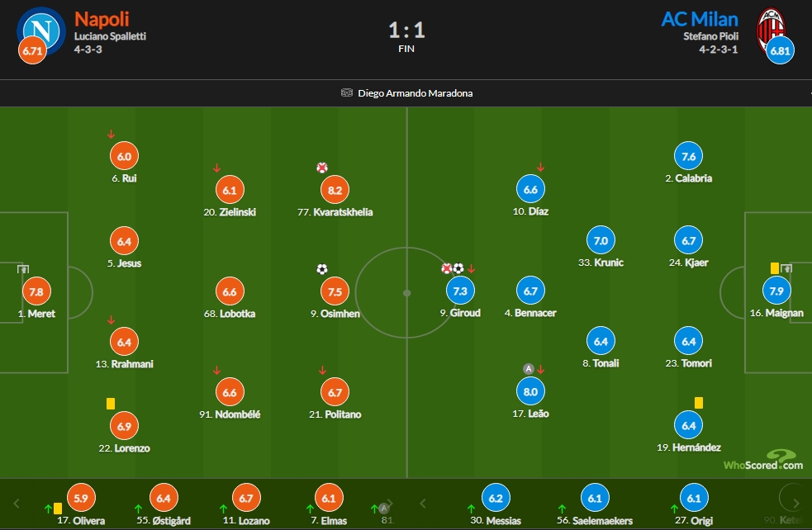Screen dimensions: 812x530
Task: Click the yellow card above Hernández
Action: [699, 403]
